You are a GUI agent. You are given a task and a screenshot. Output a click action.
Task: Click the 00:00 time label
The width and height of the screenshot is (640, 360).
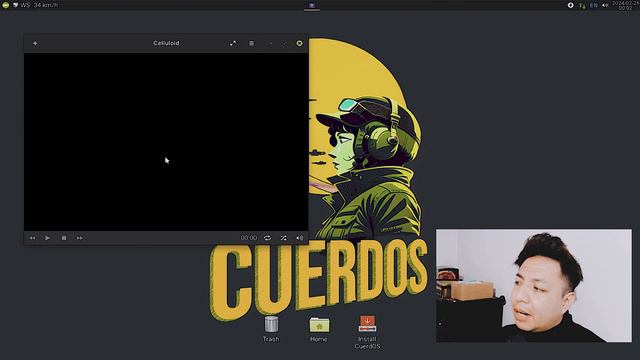[x=249, y=238]
